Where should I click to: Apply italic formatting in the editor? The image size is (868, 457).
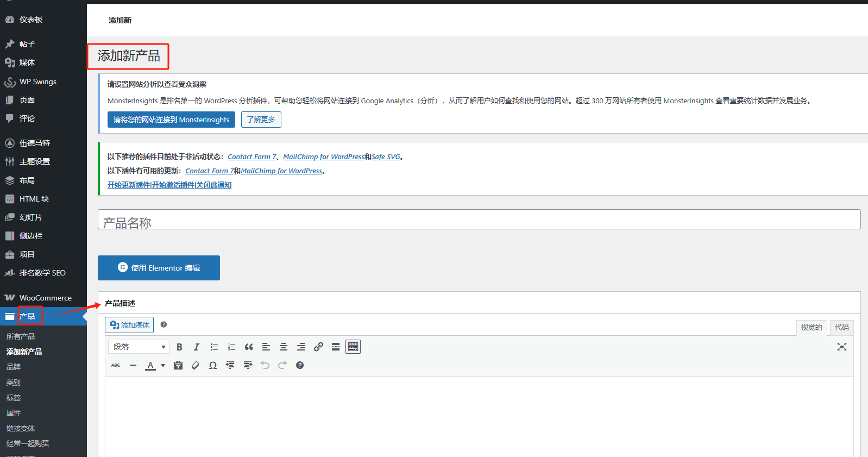pos(197,347)
